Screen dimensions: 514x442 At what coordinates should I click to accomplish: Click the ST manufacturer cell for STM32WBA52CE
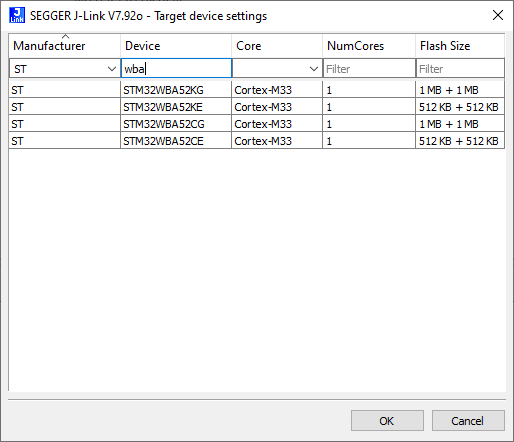[64, 141]
